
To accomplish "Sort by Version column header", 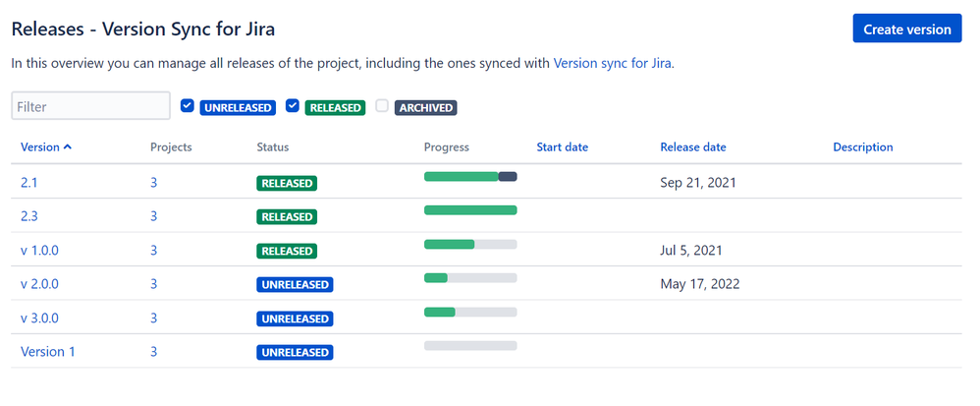I will 46,147.
